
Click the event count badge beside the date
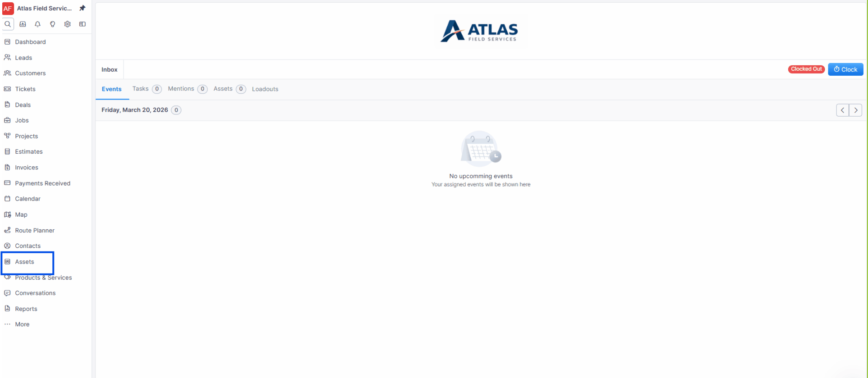(x=176, y=110)
